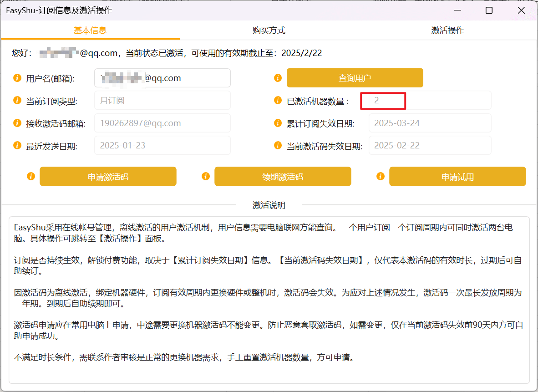The width and height of the screenshot is (538, 392).
Task: Click info icon left of 申请试用 button
Action: 380,177
